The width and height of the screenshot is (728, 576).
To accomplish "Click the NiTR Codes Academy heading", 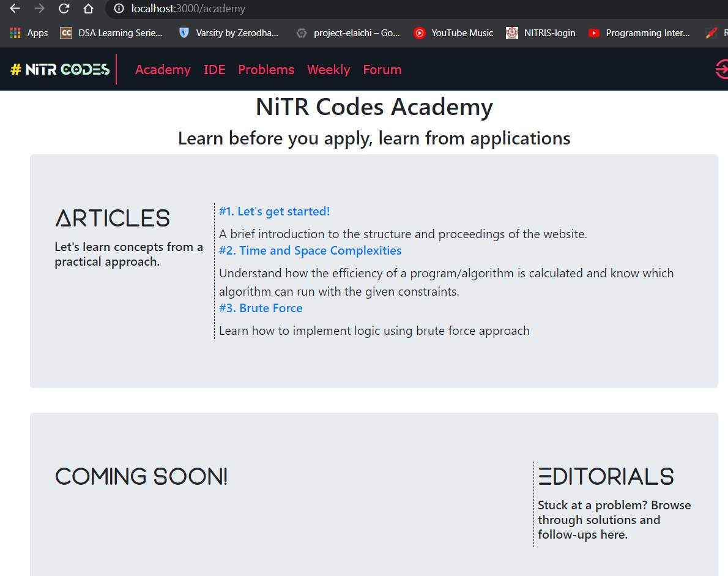I will coord(374,107).
